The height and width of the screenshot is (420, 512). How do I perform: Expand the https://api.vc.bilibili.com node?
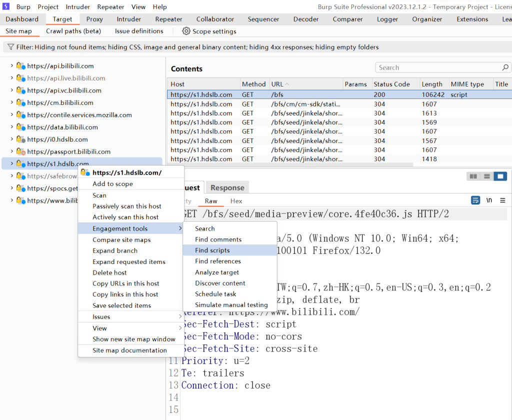(12, 90)
